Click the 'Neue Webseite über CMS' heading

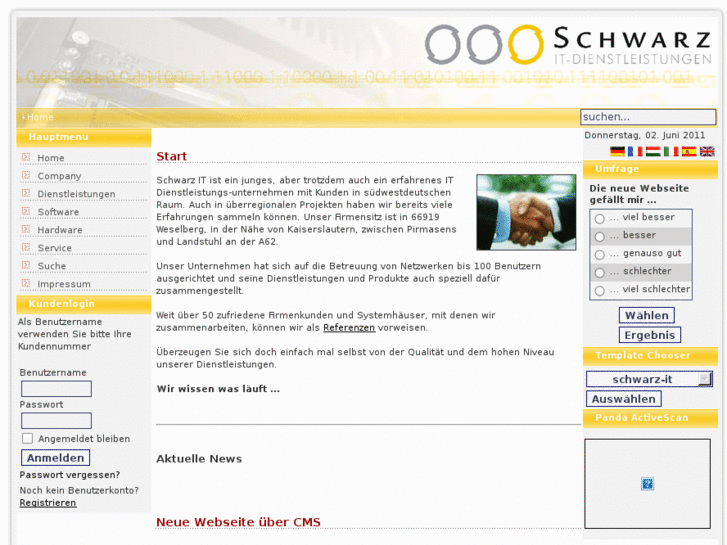point(238,522)
